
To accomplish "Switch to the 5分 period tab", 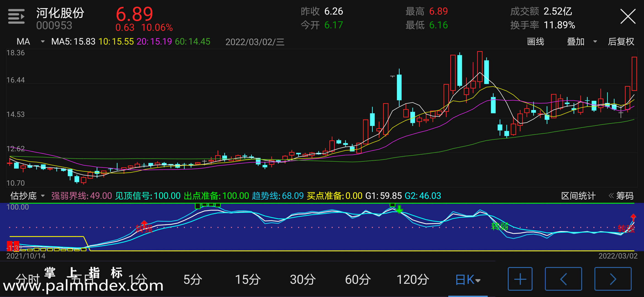I will coord(193,279).
